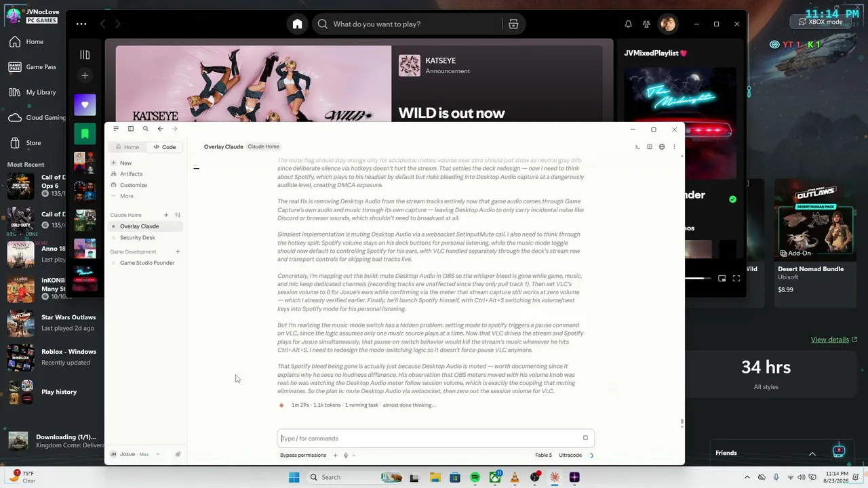Expand More in Claude sidebar
This screenshot has width=868, height=488.
point(126,196)
